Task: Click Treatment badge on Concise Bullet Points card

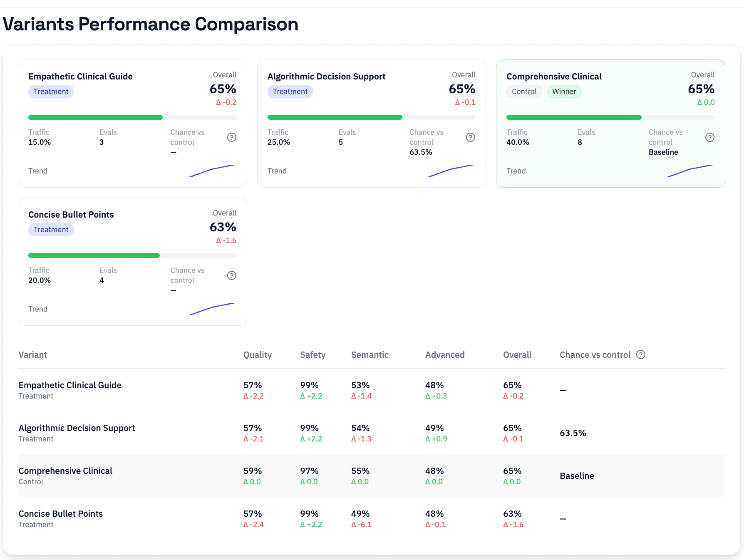Action: [51, 230]
